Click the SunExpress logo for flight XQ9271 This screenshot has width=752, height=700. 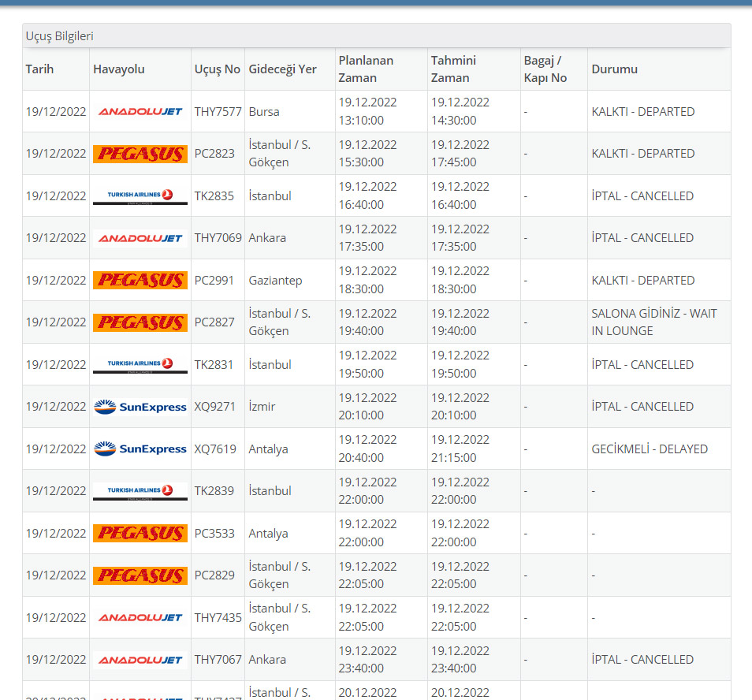coord(140,407)
